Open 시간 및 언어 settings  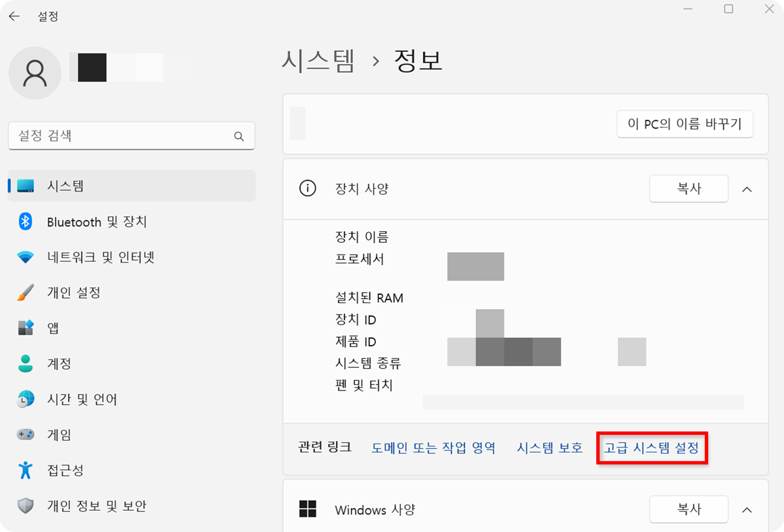(132, 399)
